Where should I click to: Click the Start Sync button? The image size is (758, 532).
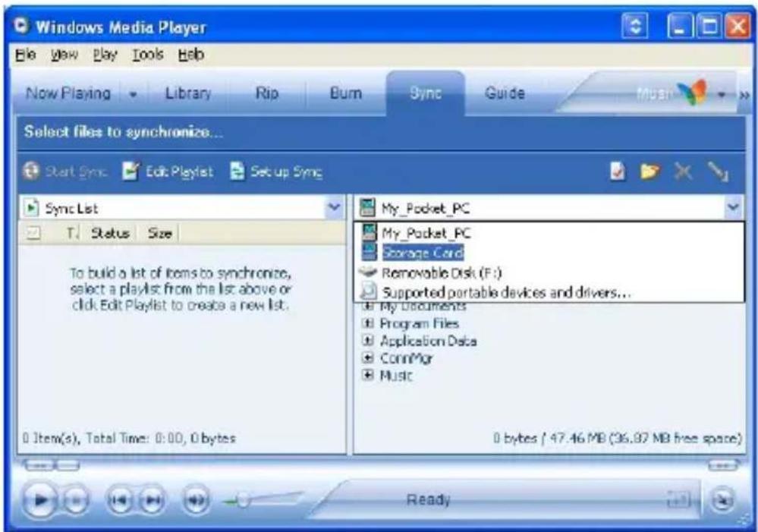64,172
